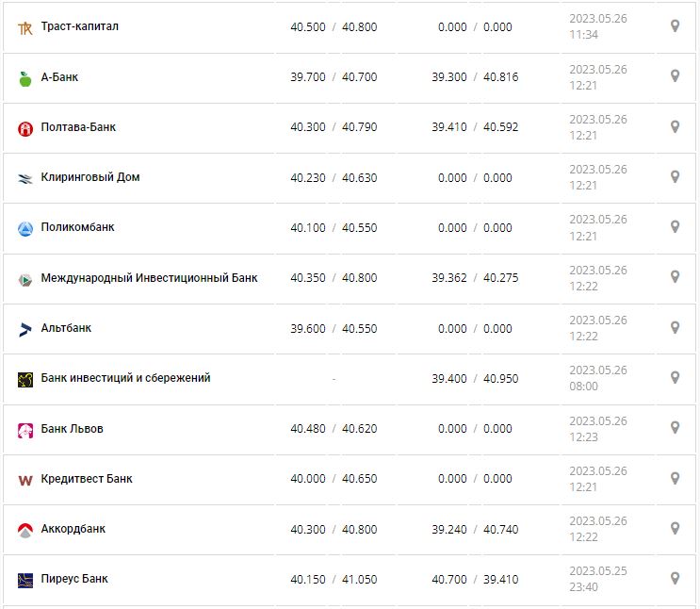The height and width of the screenshot is (609, 700).
Task: Open Банк Львов location pin
Action: 675,428
